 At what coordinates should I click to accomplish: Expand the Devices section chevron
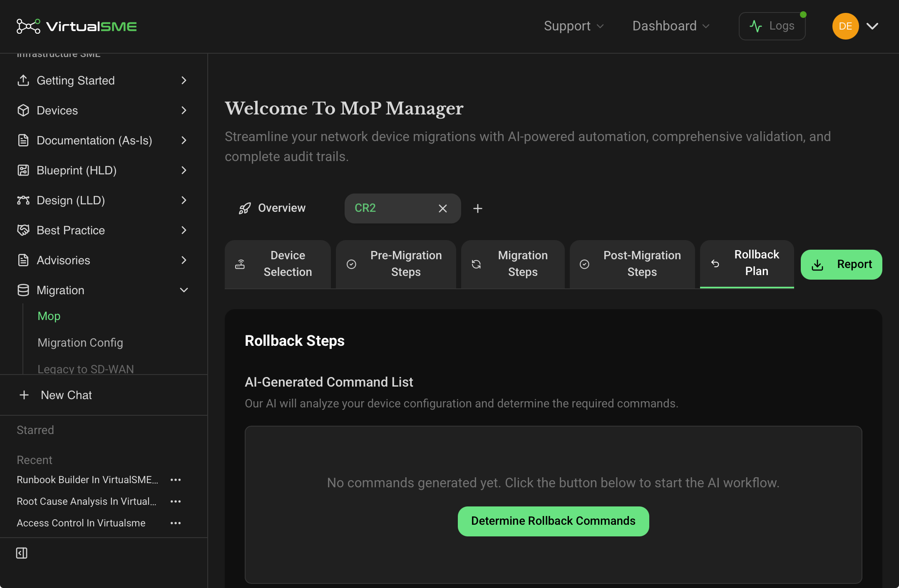(x=184, y=110)
